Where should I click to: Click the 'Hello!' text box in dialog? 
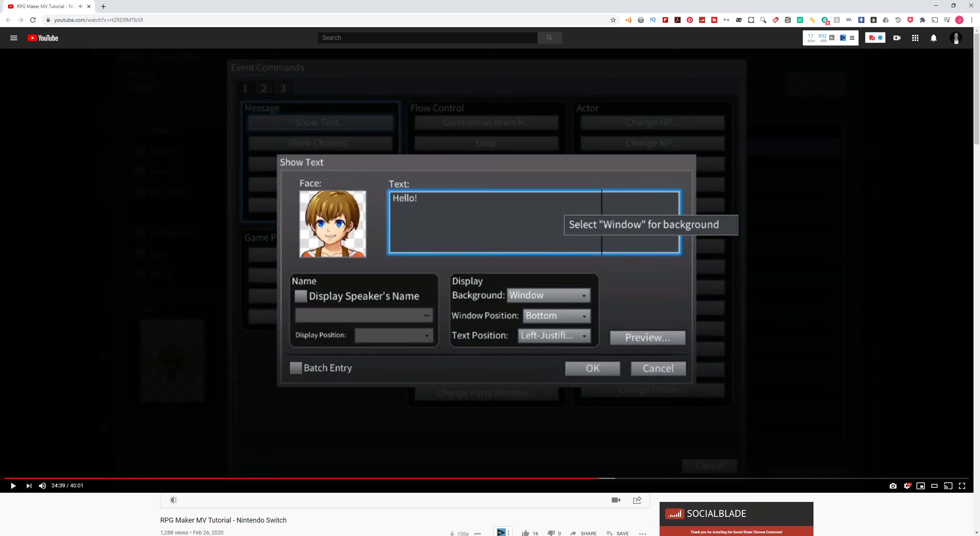point(534,222)
